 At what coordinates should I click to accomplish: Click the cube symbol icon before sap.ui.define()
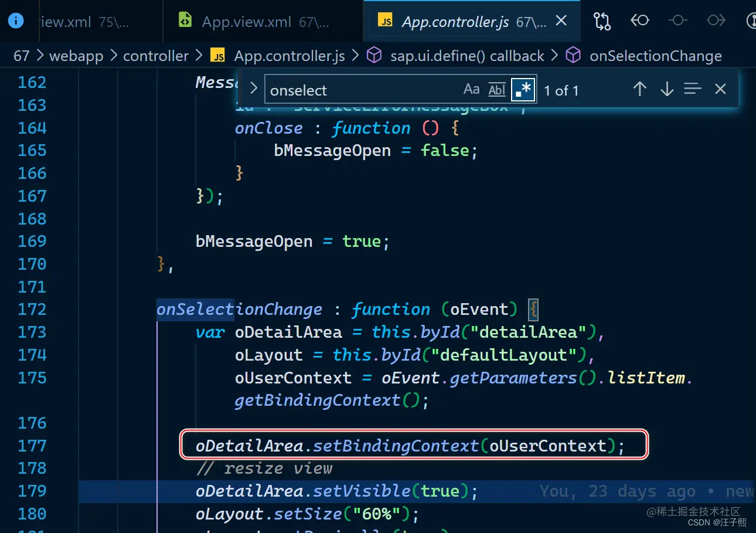[374, 56]
